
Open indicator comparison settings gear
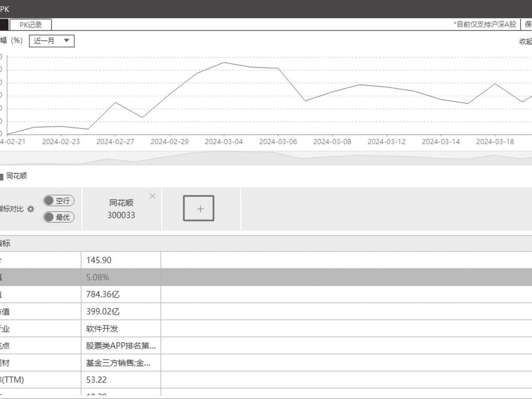coord(31,209)
